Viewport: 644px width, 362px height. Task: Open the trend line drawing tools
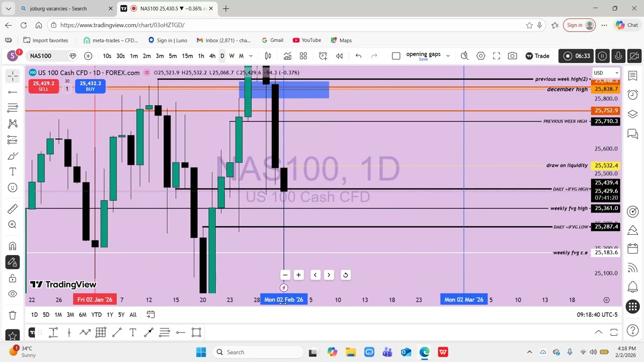[x=13, y=92]
